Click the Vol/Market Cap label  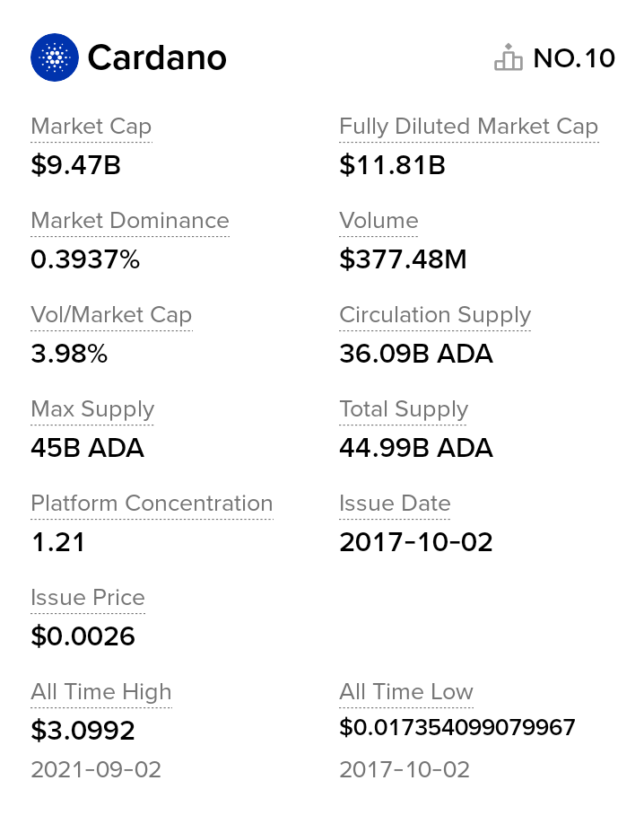pos(111,315)
